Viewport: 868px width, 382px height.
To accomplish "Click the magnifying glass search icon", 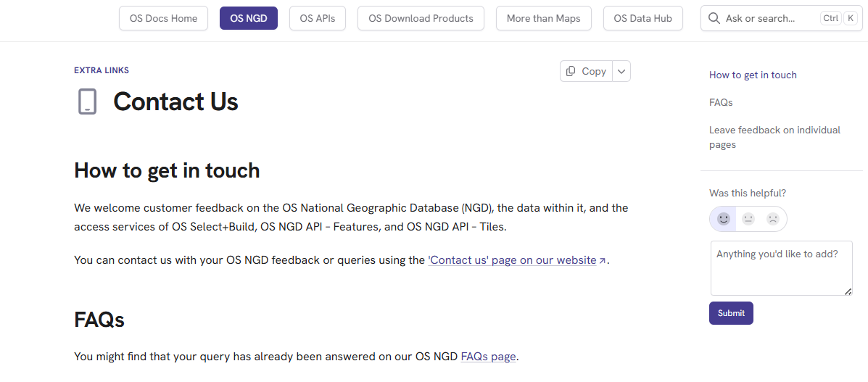I will pyautogui.click(x=714, y=18).
